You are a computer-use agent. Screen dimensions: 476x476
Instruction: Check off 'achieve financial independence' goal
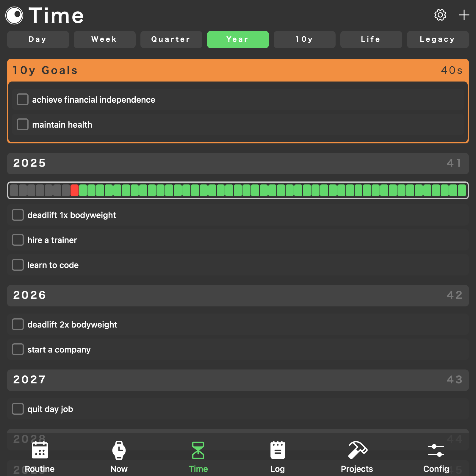point(23,99)
